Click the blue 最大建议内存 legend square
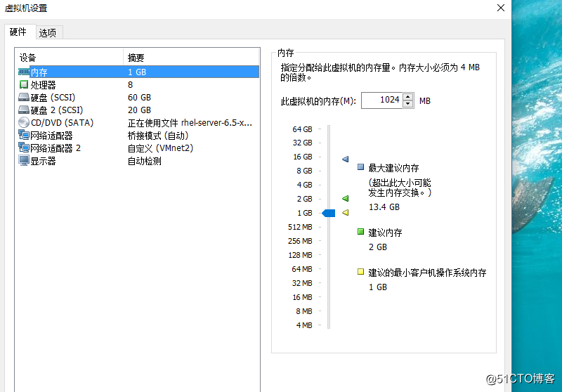562x392 pixels. (360, 167)
